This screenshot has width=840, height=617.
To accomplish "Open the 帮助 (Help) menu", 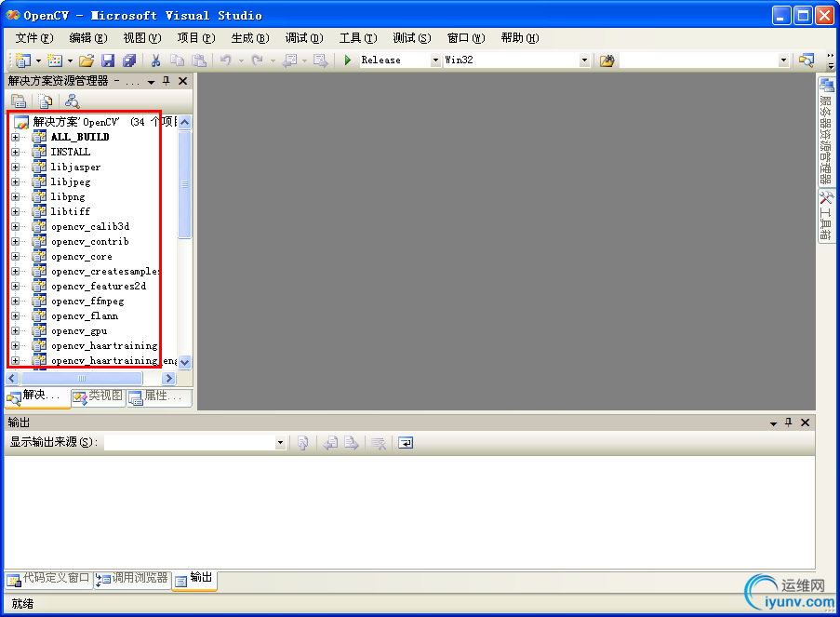I will tap(520, 38).
